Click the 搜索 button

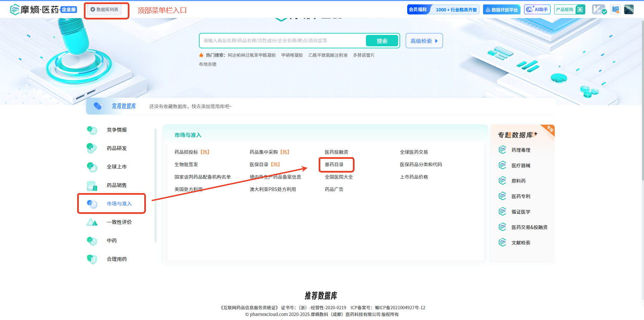coord(382,41)
